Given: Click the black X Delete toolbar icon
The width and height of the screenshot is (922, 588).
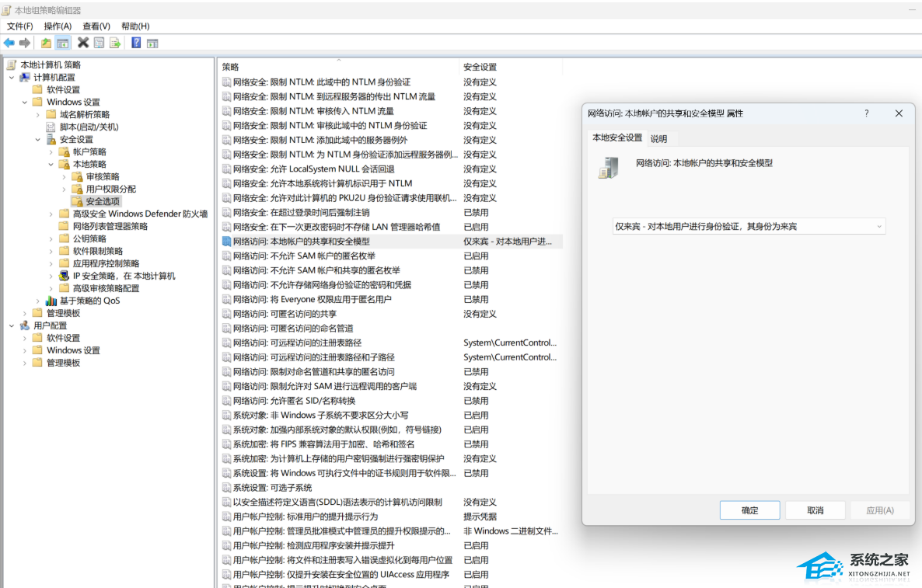Looking at the screenshot, I should tap(83, 43).
